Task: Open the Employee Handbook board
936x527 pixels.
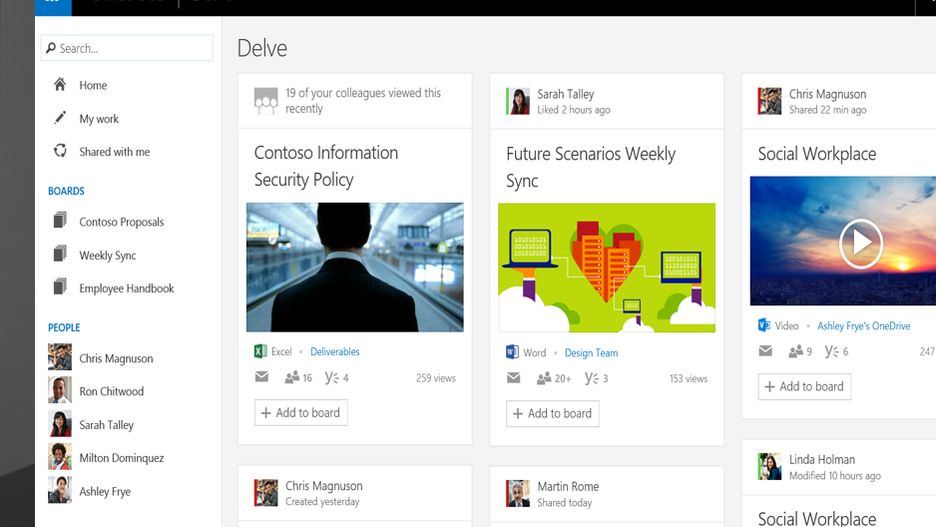Action: tap(127, 288)
